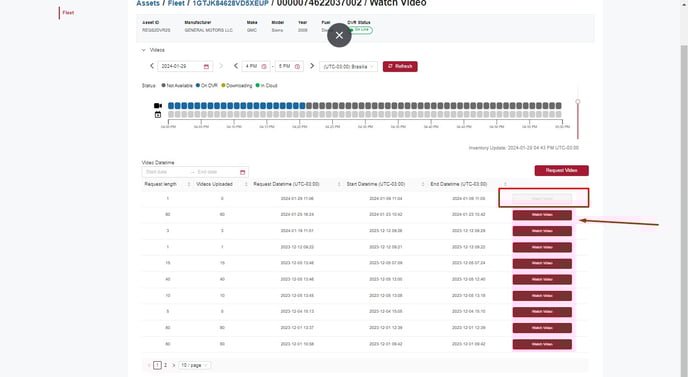The image size is (688, 377).
Task: Watch Video for the request with length 3
Action: (x=542, y=231)
